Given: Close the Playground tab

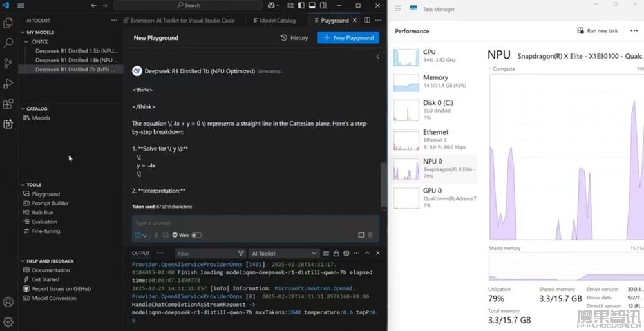Looking at the screenshot, I should (355, 20).
